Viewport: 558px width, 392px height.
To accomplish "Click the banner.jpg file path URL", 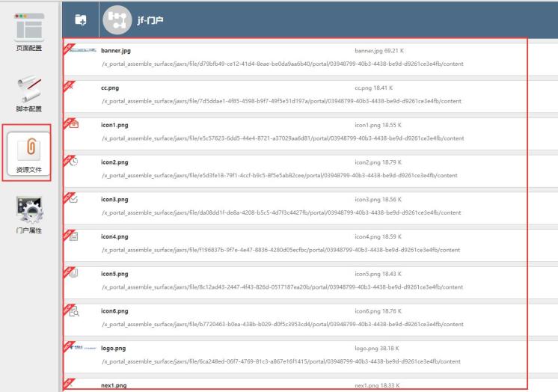I will (x=283, y=64).
